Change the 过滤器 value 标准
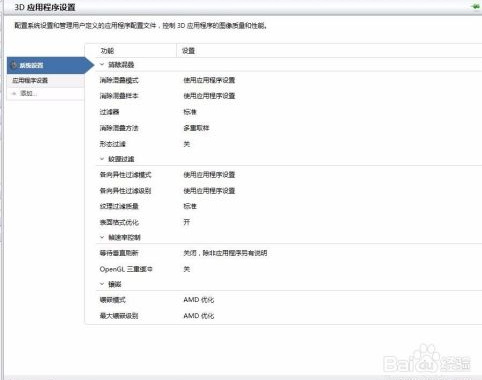 pos(190,112)
